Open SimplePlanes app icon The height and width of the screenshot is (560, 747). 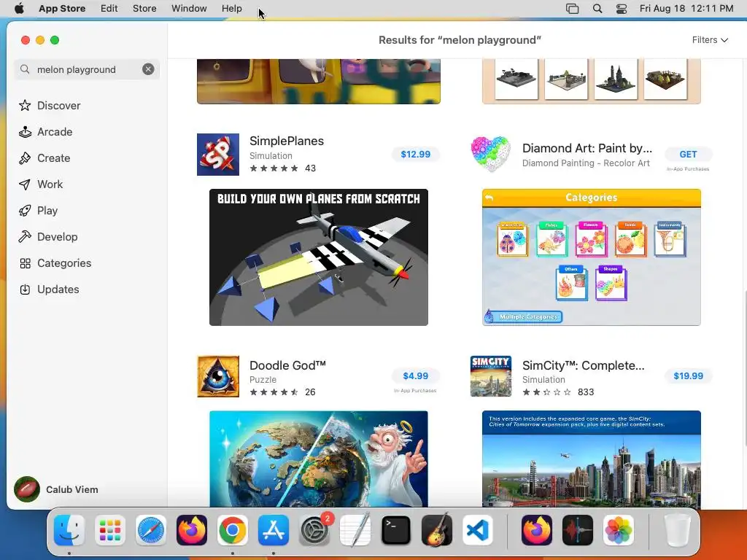(x=218, y=155)
